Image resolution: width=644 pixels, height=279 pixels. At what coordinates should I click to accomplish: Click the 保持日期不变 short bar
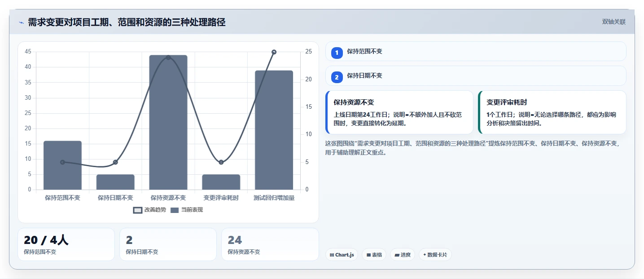point(115,182)
